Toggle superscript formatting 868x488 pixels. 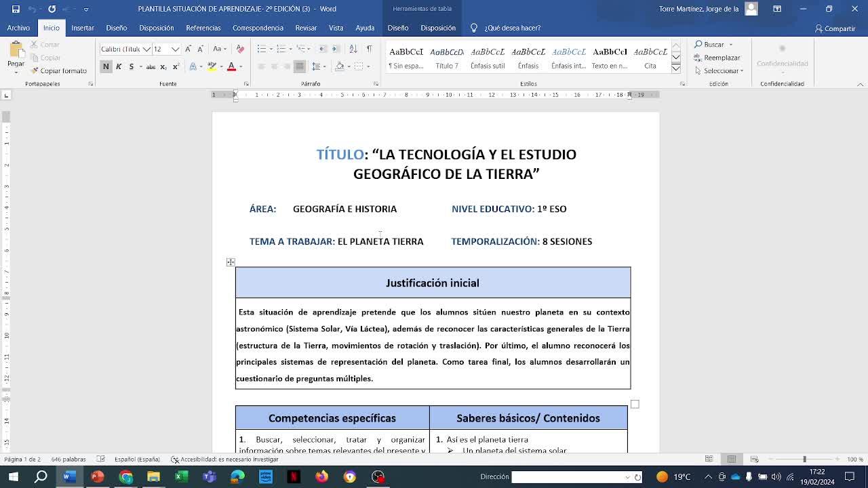click(x=176, y=66)
